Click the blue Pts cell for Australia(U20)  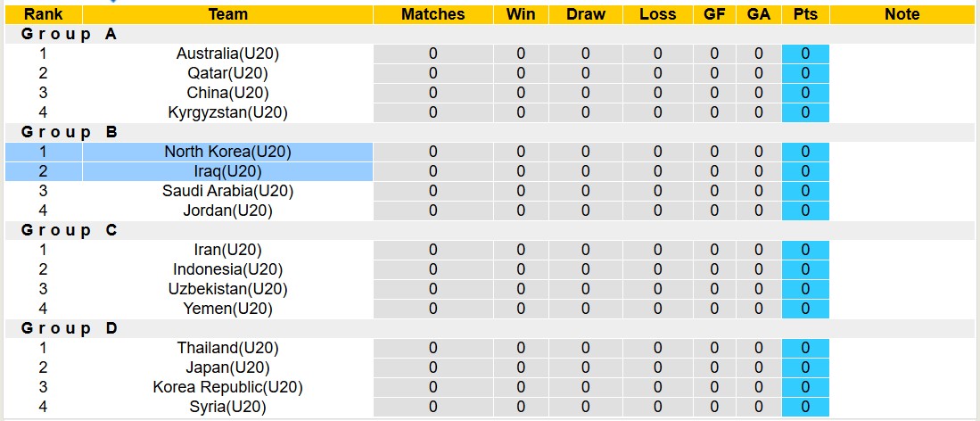tap(805, 54)
